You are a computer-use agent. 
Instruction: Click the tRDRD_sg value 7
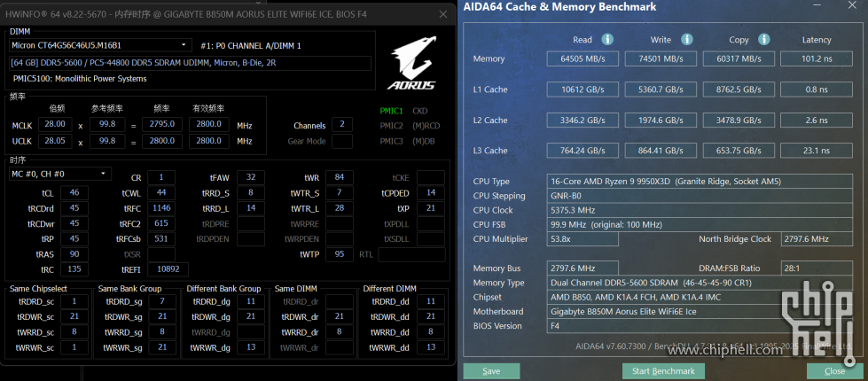click(162, 301)
